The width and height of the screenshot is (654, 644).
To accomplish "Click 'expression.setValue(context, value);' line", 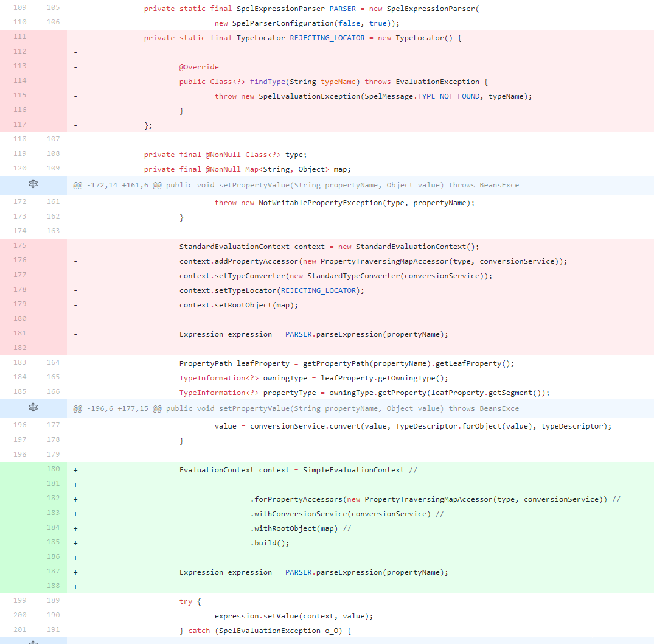I will 294,616.
